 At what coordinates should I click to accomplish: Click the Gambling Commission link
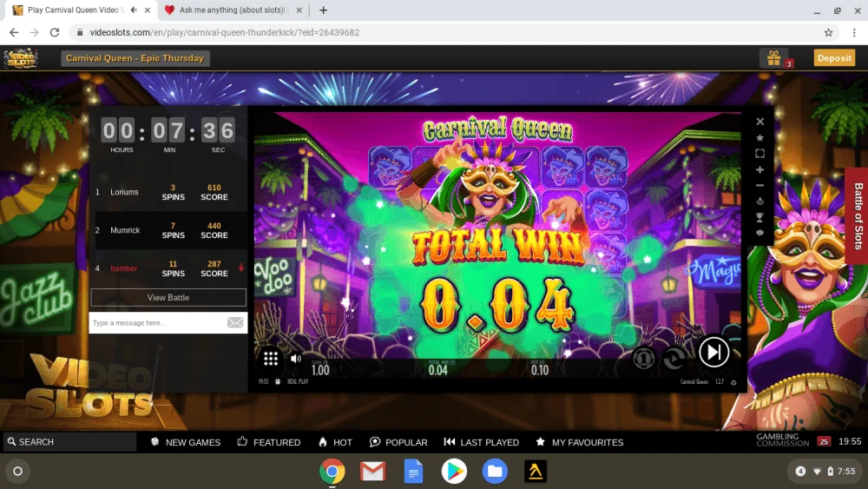[782, 439]
